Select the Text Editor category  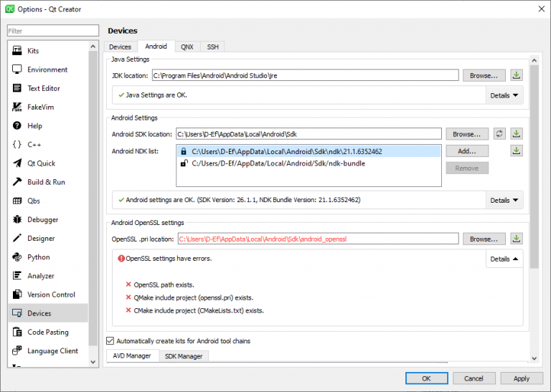48,88
